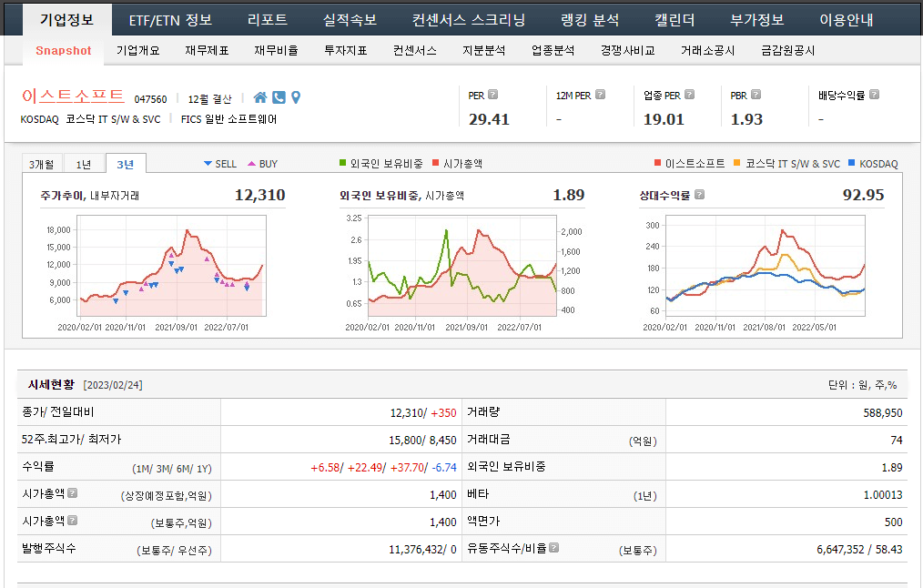Open the 상대수익률 help question icon
Image resolution: width=923 pixels, height=588 pixels.
click(x=699, y=194)
